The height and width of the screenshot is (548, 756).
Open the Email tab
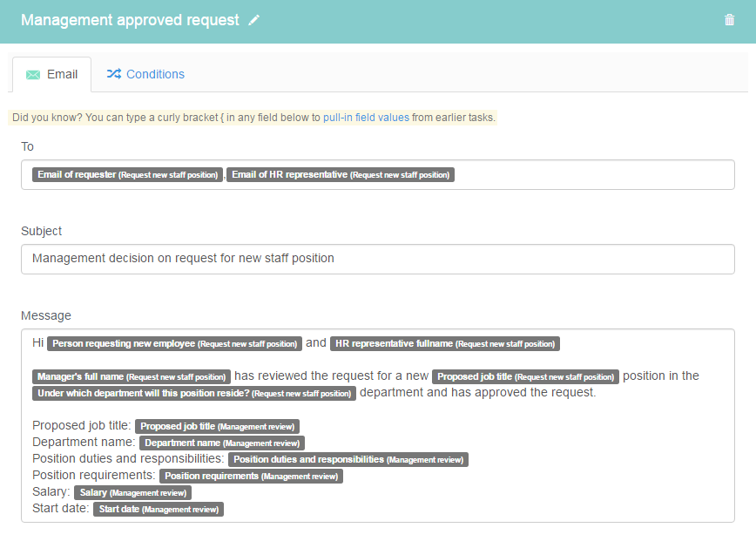(52, 74)
